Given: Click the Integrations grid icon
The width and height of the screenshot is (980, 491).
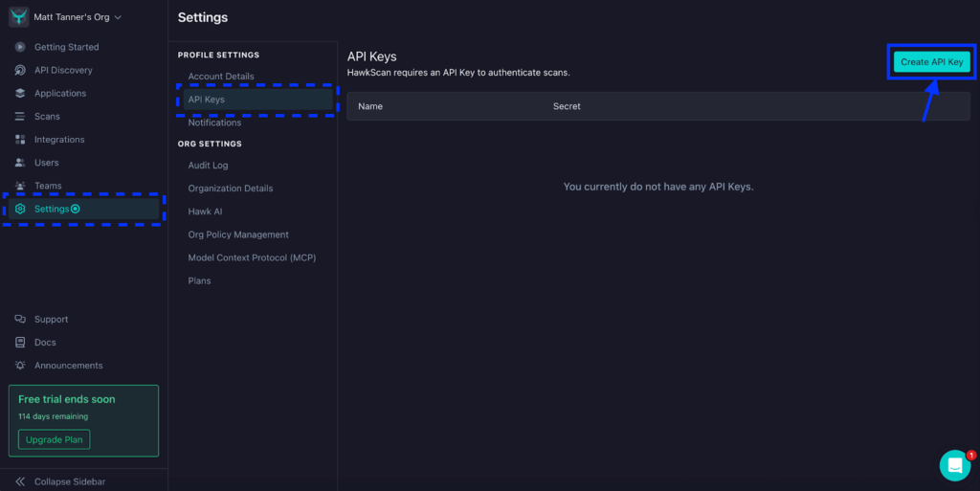Looking at the screenshot, I should click(20, 140).
